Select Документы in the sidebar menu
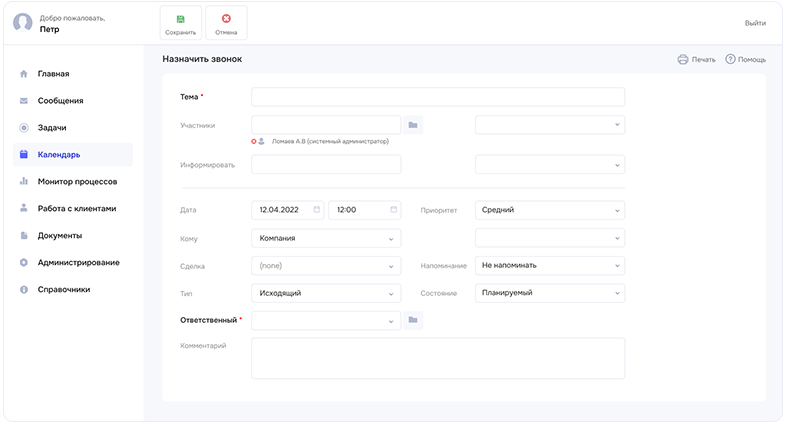Viewport: 785px width, 426px height. click(x=60, y=235)
